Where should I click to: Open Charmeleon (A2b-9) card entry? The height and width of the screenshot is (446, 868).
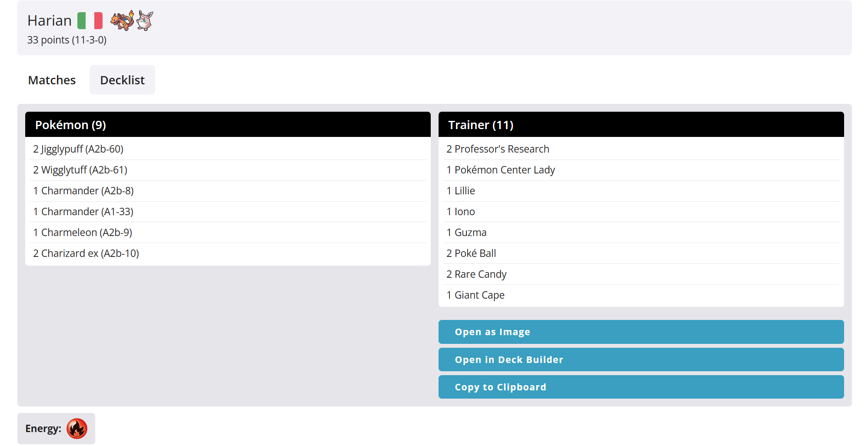point(83,233)
